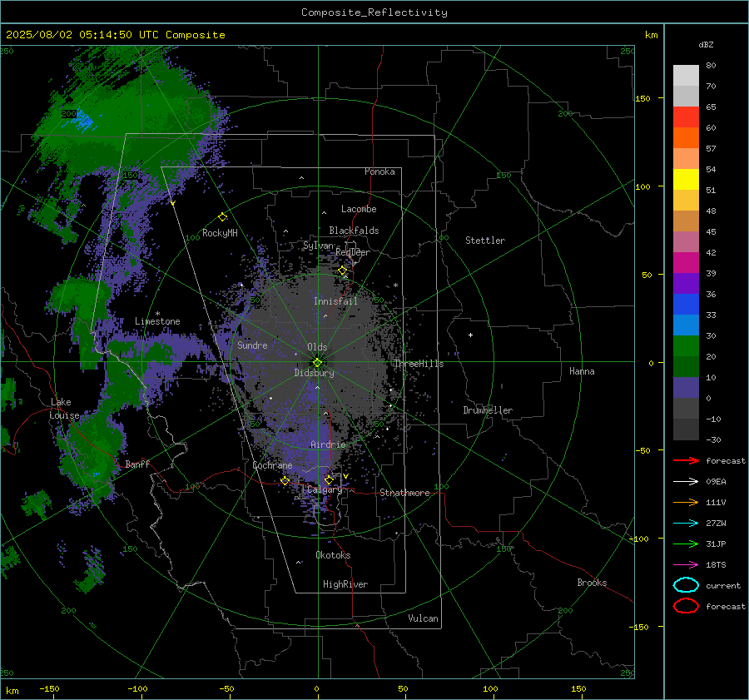Click the Vulcan town label
Screen dimensions: 749x700
pos(423,618)
